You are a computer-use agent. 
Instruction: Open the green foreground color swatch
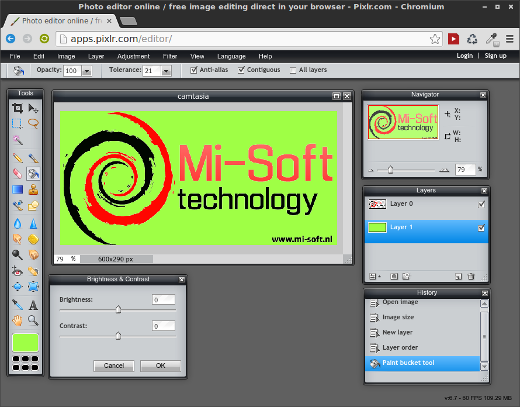click(25, 342)
